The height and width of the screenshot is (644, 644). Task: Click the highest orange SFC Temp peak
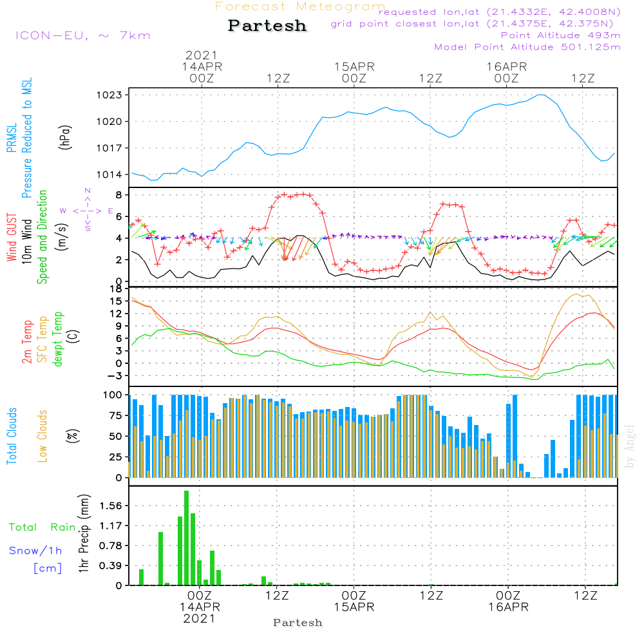577,294
